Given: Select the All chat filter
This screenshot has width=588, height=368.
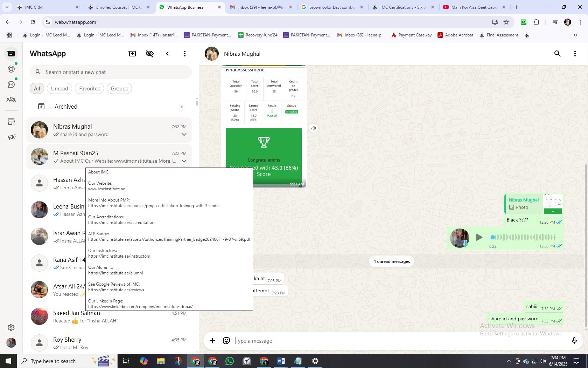Looking at the screenshot, I should tap(37, 89).
